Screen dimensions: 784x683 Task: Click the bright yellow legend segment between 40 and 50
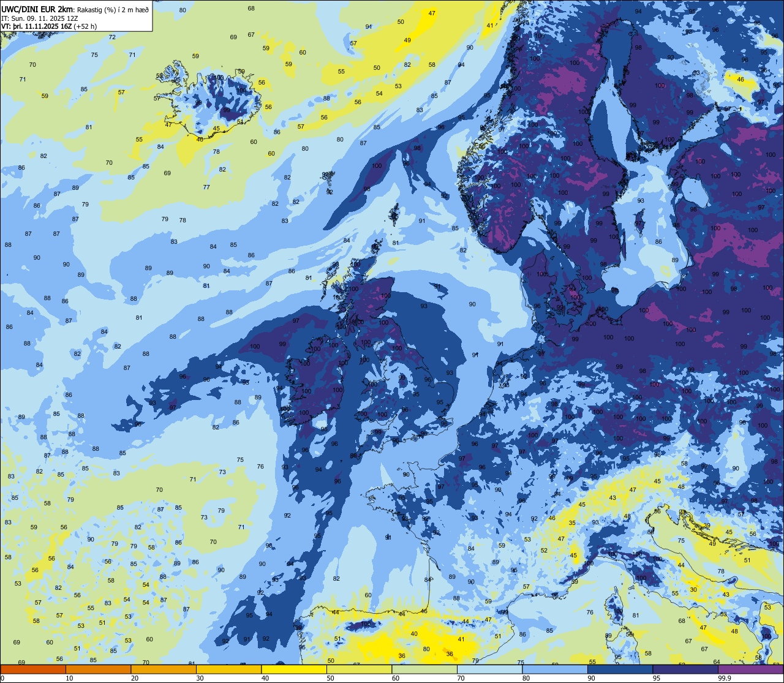coord(294,669)
